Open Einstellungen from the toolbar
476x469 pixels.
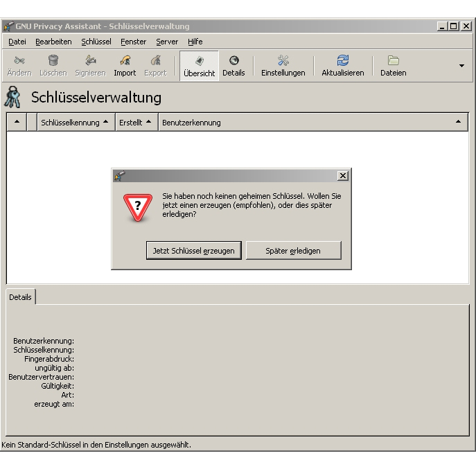pyautogui.click(x=283, y=66)
